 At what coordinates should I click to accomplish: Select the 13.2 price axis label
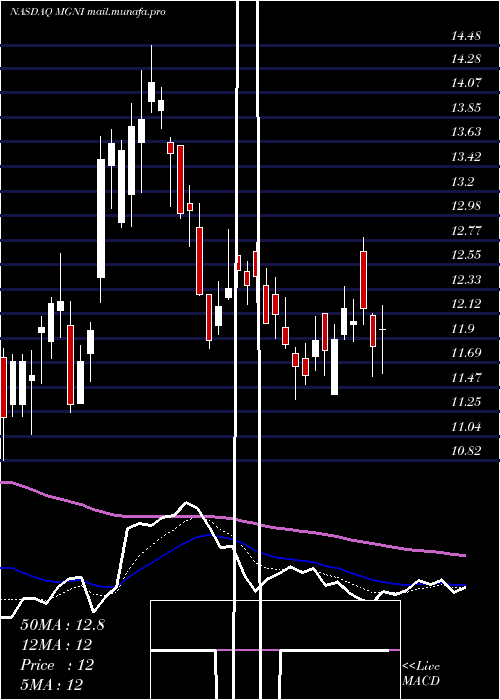coord(462,182)
